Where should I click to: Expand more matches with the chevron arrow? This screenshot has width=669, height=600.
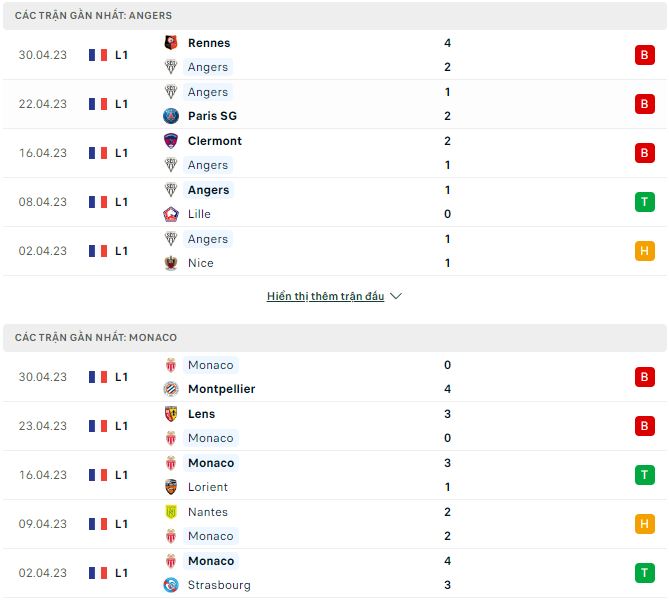coord(396,297)
